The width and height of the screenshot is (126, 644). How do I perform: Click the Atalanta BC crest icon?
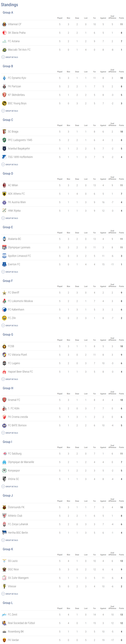pyautogui.click(x=4, y=239)
